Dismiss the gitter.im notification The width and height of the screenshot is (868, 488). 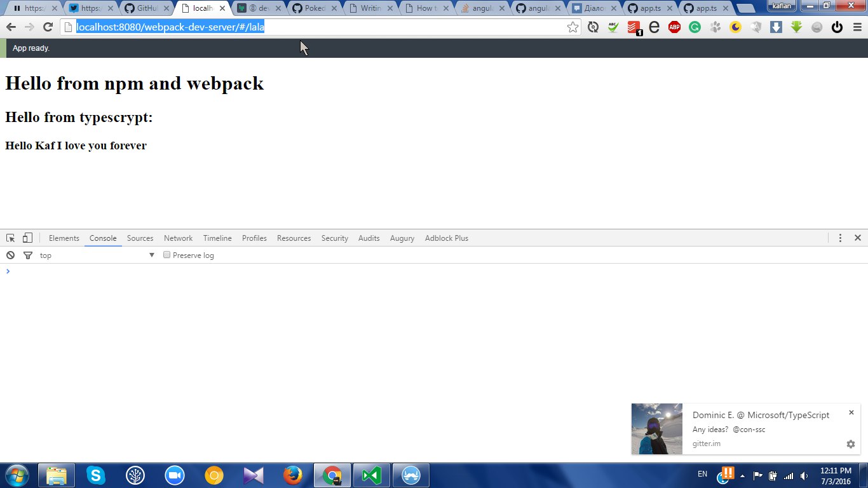point(851,412)
